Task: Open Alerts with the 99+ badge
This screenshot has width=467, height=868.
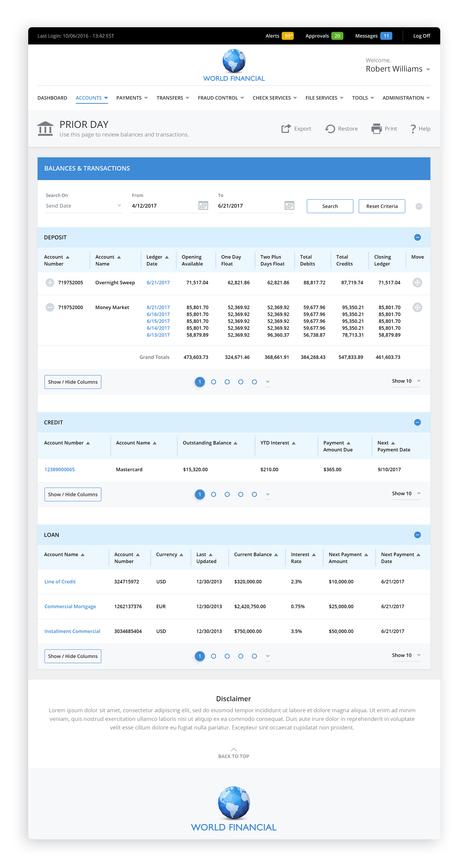Action: pyautogui.click(x=279, y=36)
